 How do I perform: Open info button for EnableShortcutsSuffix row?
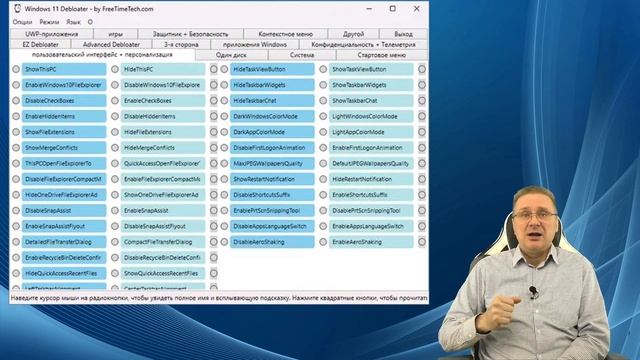point(422,195)
